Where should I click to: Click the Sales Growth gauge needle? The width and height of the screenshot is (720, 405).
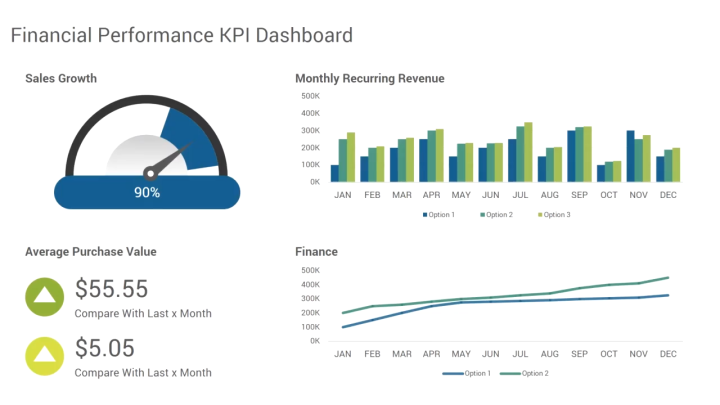(169, 159)
